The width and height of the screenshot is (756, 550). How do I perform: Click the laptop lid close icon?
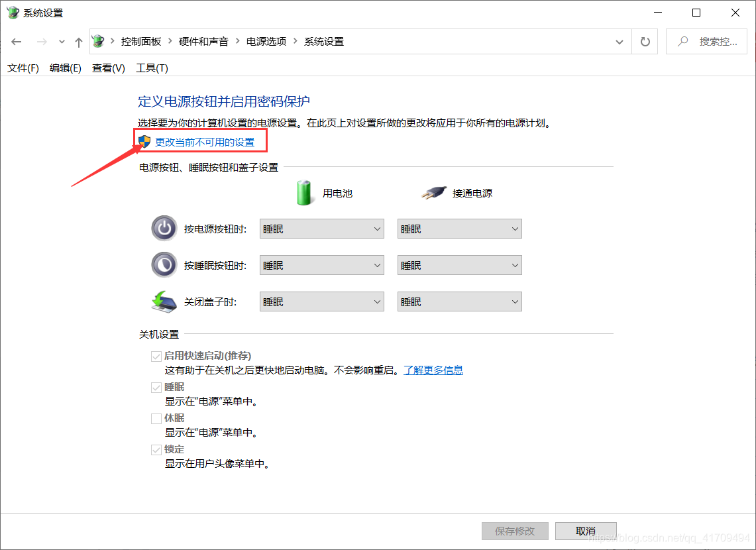pyautogui.click(x=164, y=302)
